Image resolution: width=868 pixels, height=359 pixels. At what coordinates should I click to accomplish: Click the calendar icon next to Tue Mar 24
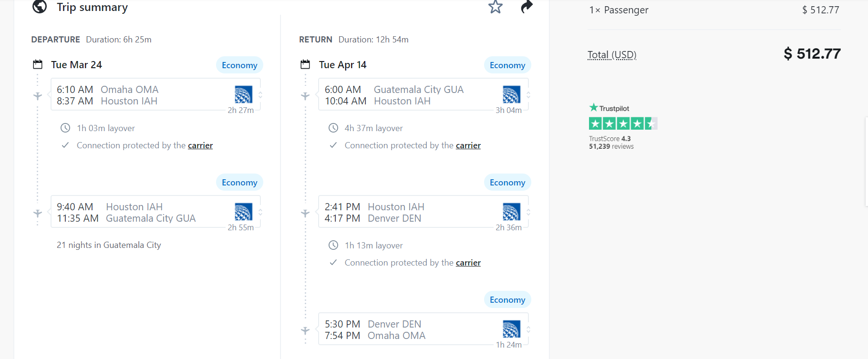tap(38, 64)
